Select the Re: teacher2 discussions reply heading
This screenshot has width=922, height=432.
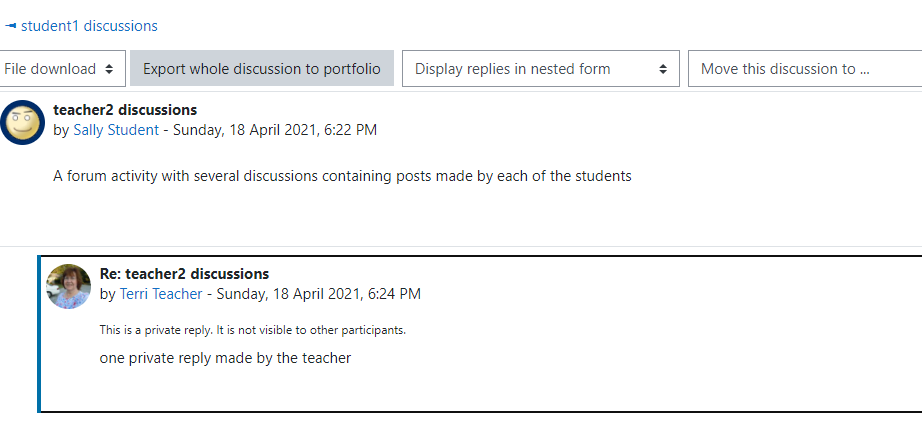point(184,274)
